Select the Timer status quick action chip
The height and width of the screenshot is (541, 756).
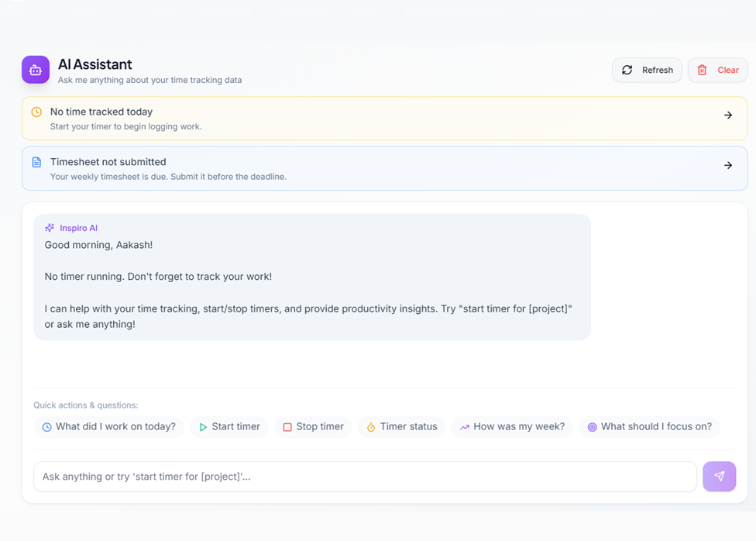[x=401, y=426]
